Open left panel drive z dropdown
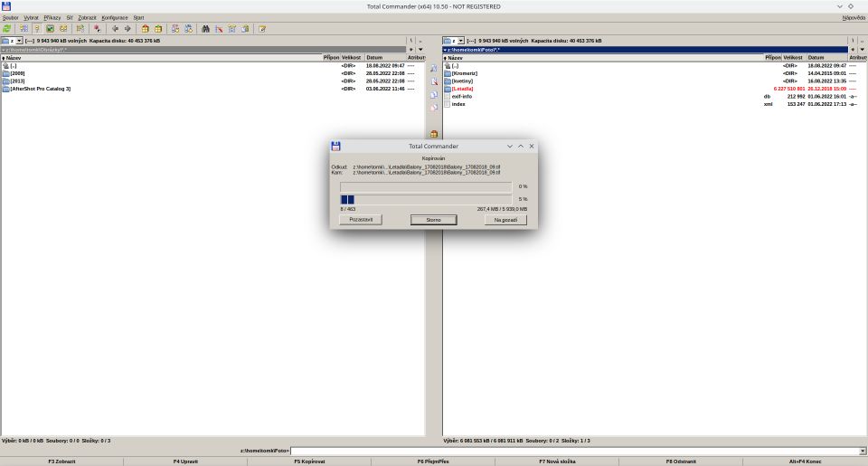Viewport: 868px width, 466px height. tap(19, 41)
